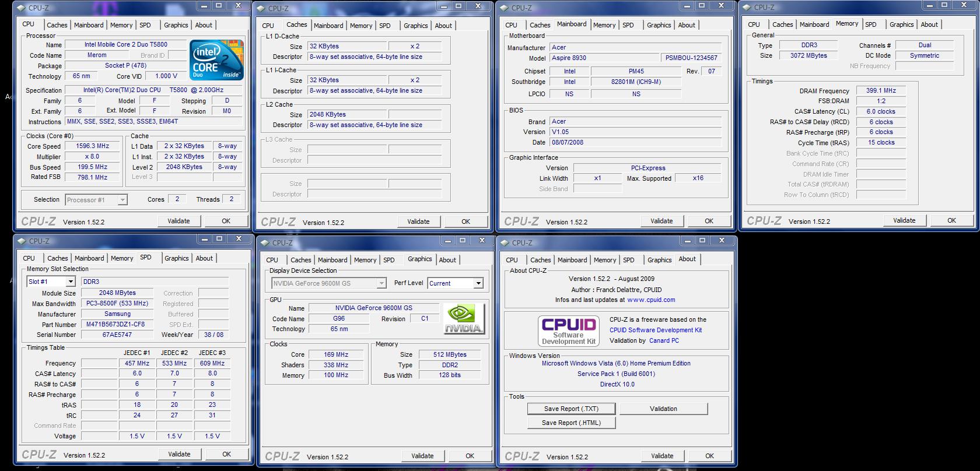
Task: Click the Core Speed value 1596.3 MHz
Action: point(93,146)
